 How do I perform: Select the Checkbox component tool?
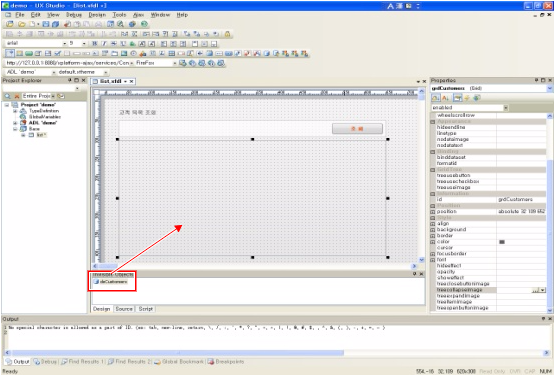point(58,53)
